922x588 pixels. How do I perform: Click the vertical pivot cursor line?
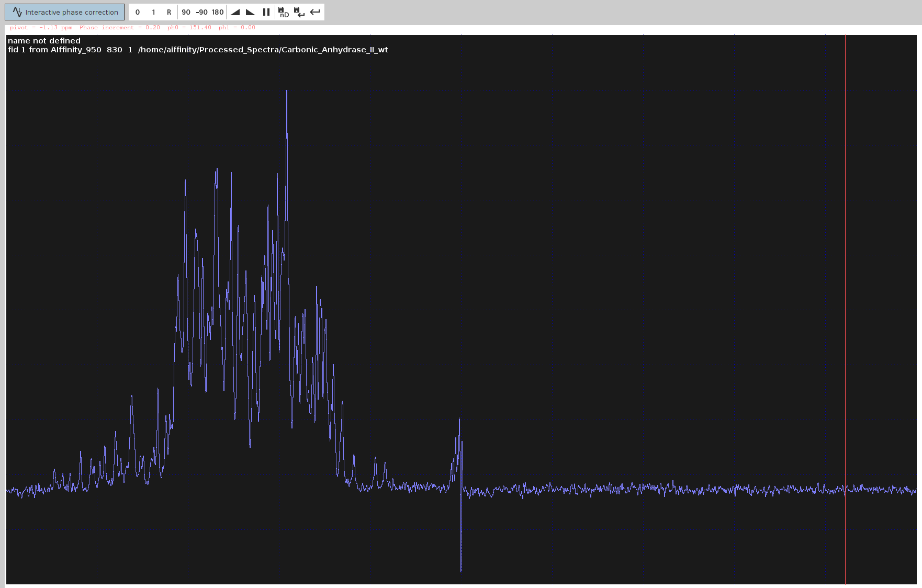[x=845, y=262]
